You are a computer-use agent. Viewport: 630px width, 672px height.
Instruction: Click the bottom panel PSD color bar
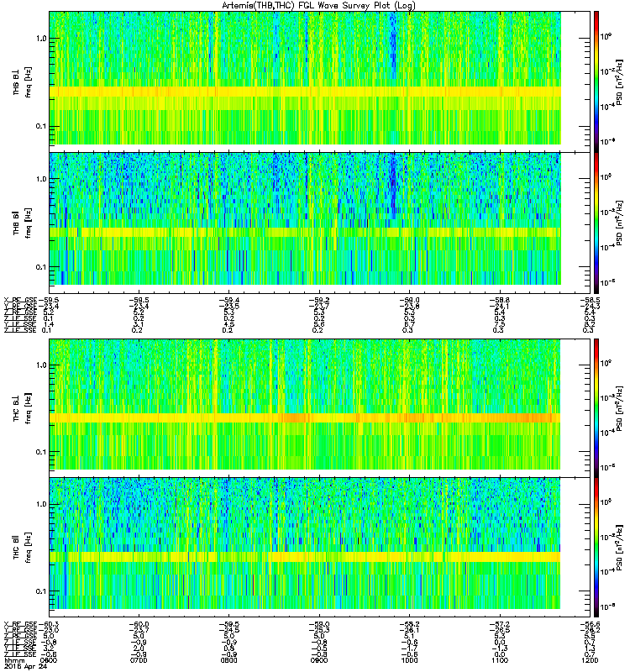pyautogui.click(x=596, y=548)
